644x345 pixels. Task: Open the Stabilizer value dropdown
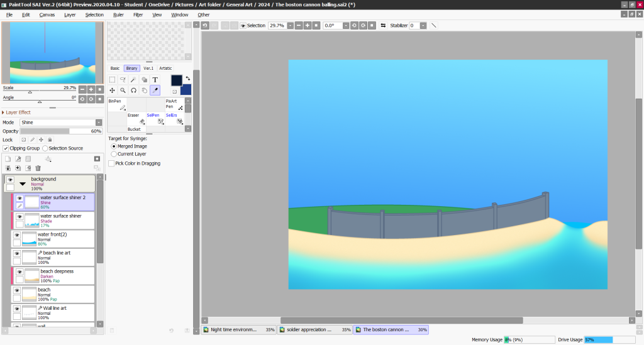pyautogui.click(x=423, y=26)
